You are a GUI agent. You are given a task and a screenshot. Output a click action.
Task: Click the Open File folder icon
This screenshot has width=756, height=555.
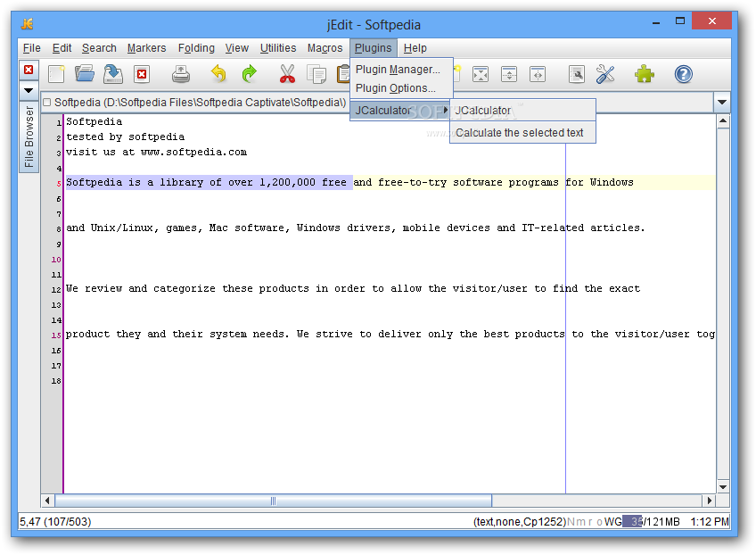85,74
